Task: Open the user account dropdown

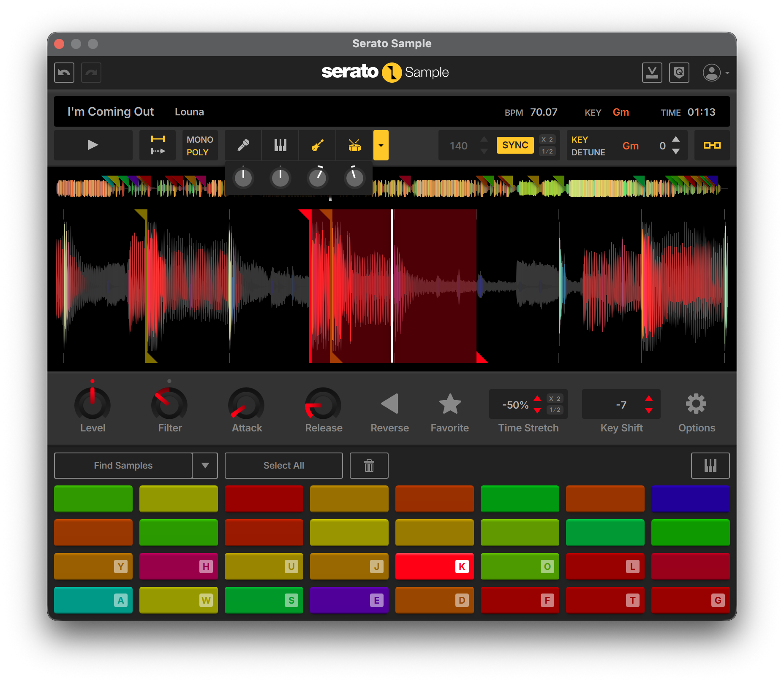Action: coord(715,72)
